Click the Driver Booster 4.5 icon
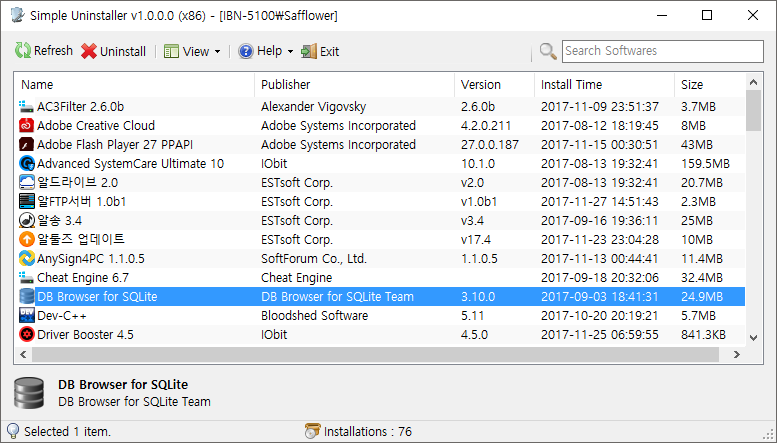 pyautogui.click(x=26, y=334)
